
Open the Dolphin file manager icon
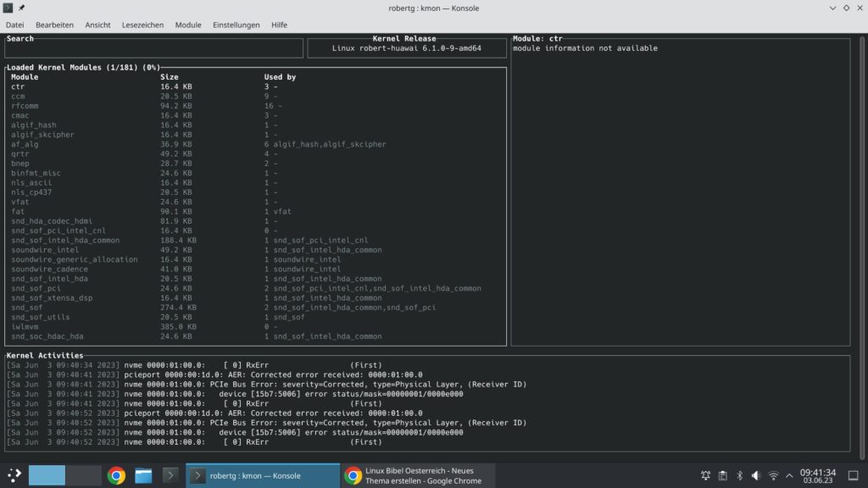point(142,475)
